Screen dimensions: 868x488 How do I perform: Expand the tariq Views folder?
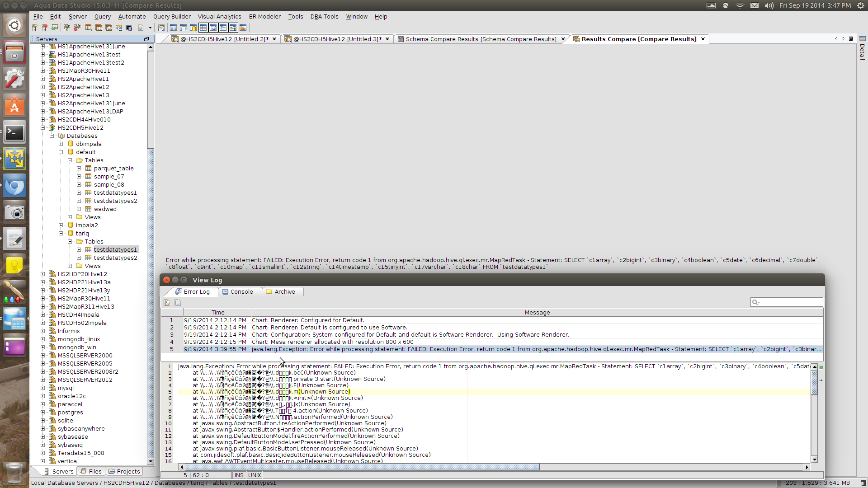(70, 266)
